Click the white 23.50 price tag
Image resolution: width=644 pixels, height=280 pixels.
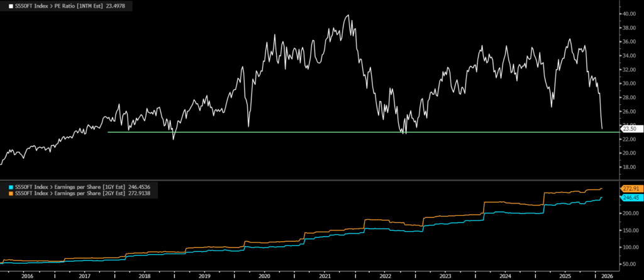[630, 128]
